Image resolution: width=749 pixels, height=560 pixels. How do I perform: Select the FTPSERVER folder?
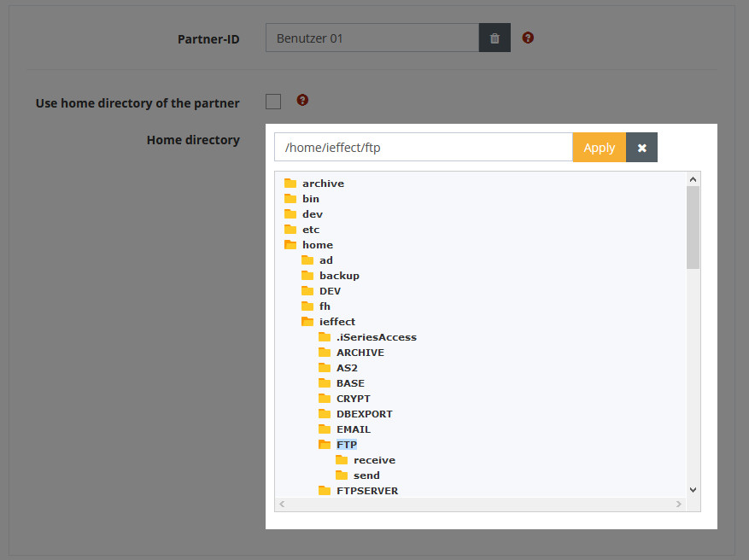coord(366,491)
